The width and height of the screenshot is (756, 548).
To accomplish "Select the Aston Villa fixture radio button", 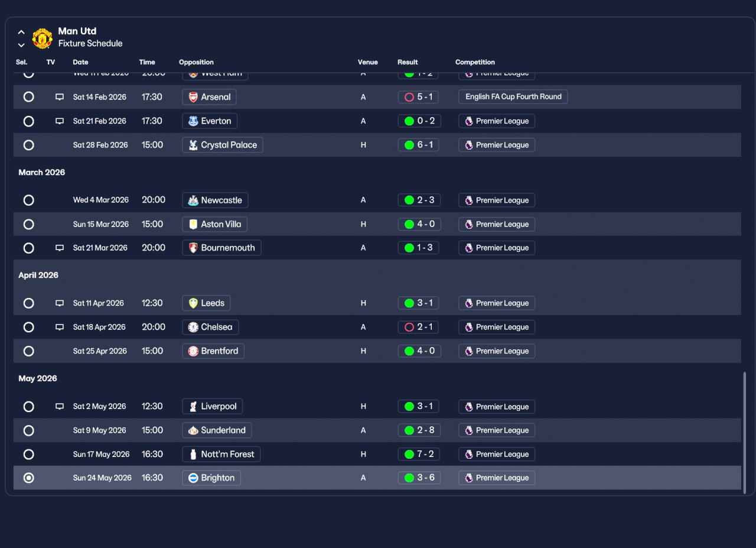I will [x=28, y=224].
